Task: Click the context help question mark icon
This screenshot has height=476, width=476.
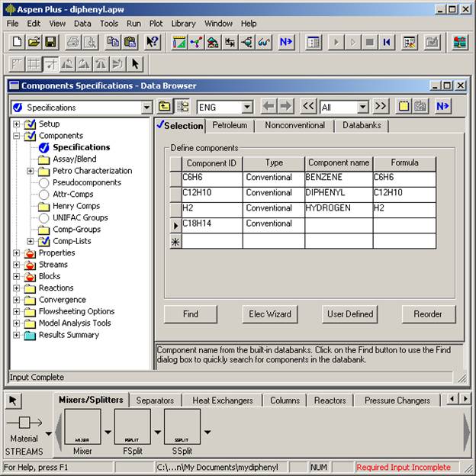Action: (153, 42)
